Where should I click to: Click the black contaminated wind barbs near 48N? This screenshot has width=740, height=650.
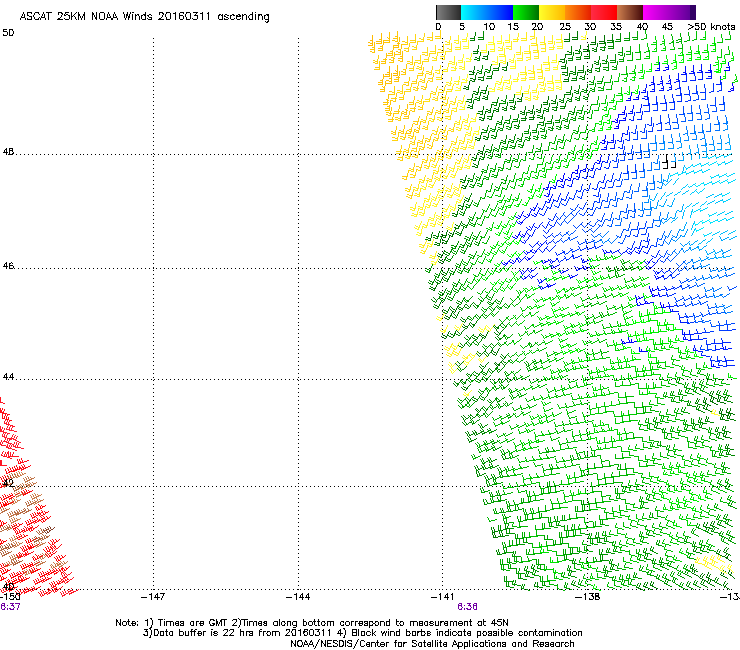(x=669, y=162)
